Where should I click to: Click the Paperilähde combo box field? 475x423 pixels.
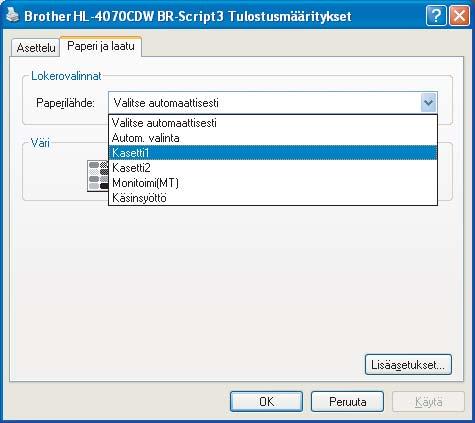point(273,103)
